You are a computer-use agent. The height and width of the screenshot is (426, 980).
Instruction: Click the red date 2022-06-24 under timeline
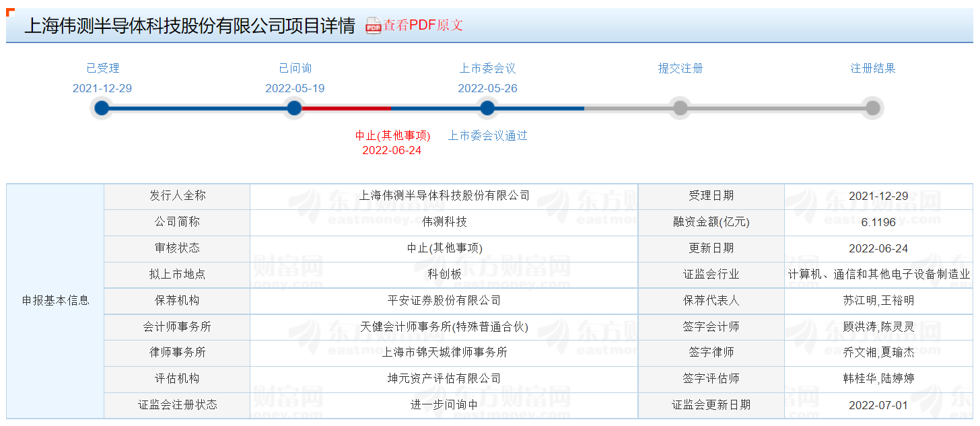click(392, 150)
